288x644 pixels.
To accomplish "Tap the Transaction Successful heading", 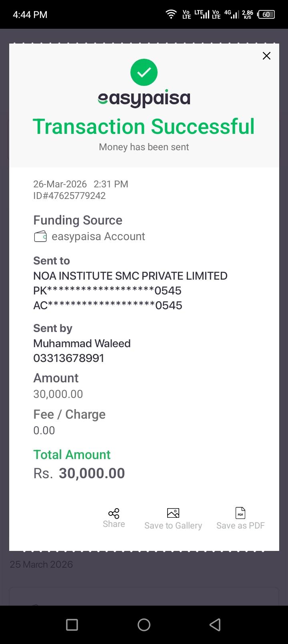I will [x=144, y=127].
